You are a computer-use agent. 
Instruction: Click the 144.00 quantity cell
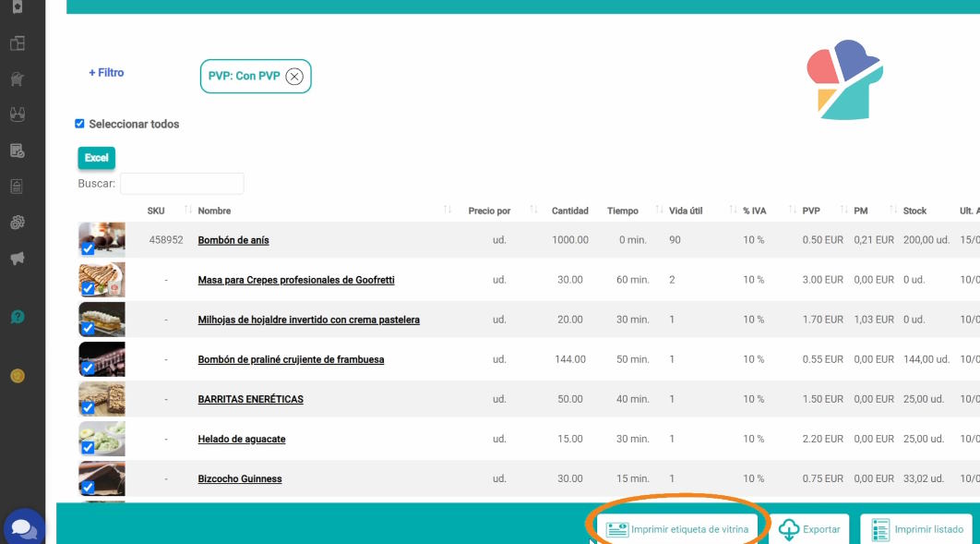point(570,359)
